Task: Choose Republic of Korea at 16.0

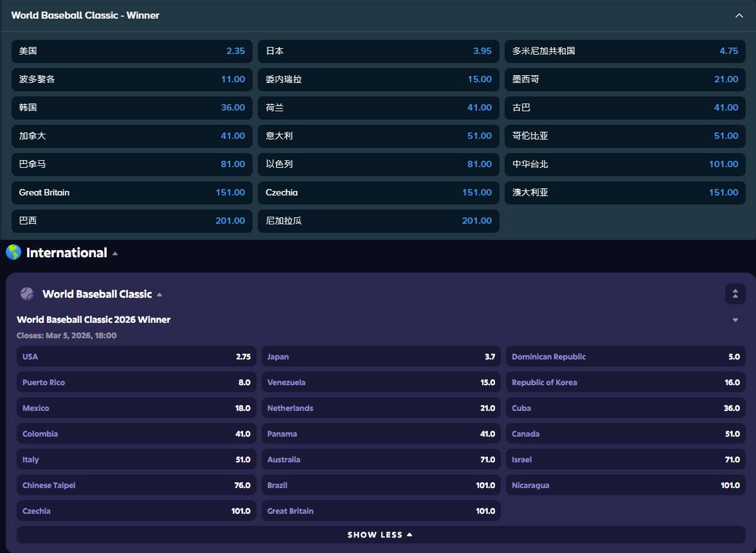Action: 625,383
